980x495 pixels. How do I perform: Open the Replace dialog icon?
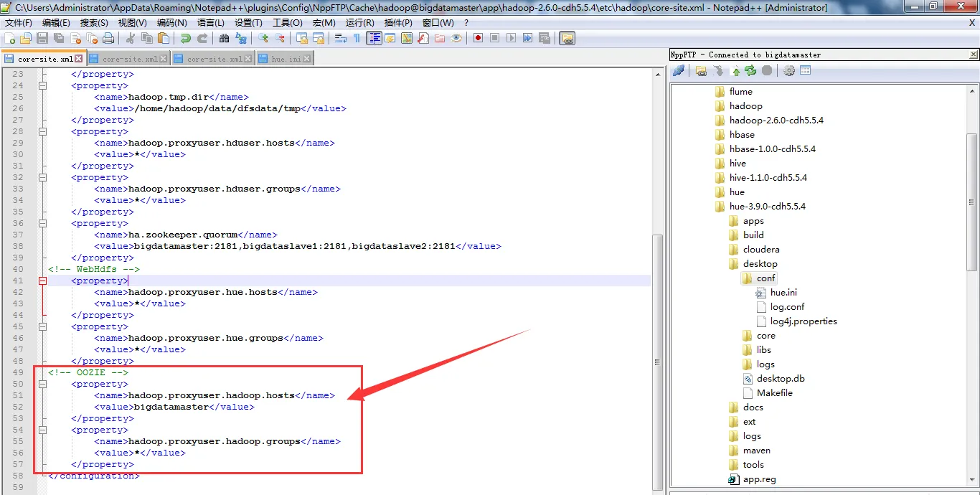pyautogui.click(x=241, y=38)
